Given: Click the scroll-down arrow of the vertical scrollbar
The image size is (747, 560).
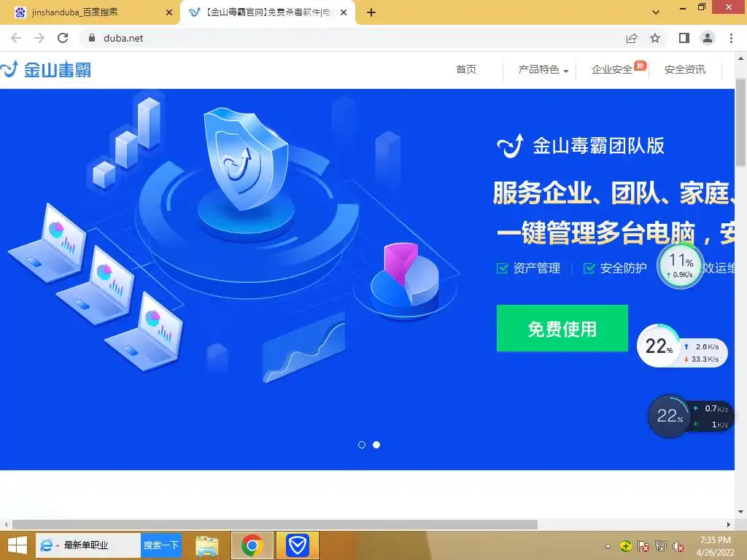Looking at the screenshot, I should [740, 512].
